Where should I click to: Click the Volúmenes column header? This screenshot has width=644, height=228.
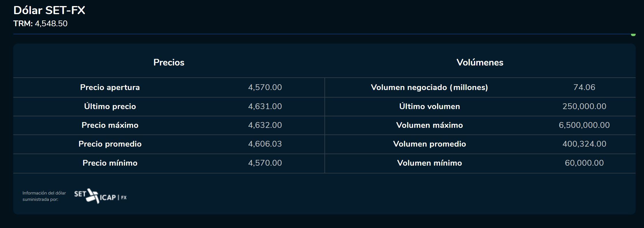click(x=480, y=62)
